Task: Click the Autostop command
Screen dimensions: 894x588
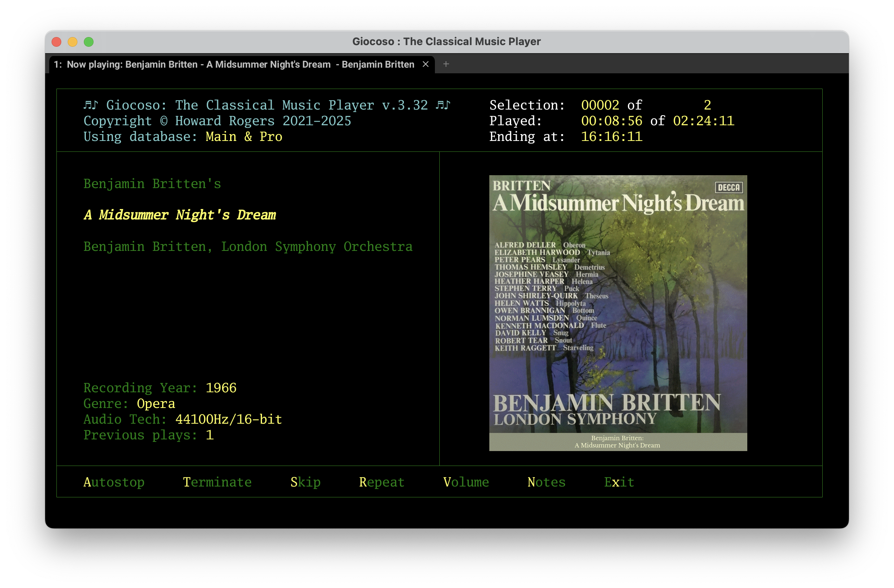Action: [114, 482]
